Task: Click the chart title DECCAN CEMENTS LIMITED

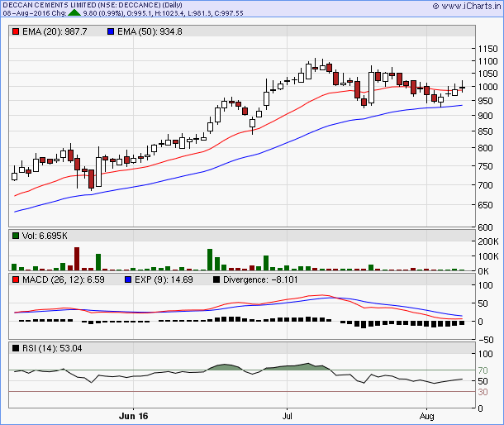Action: click(50, 5)
